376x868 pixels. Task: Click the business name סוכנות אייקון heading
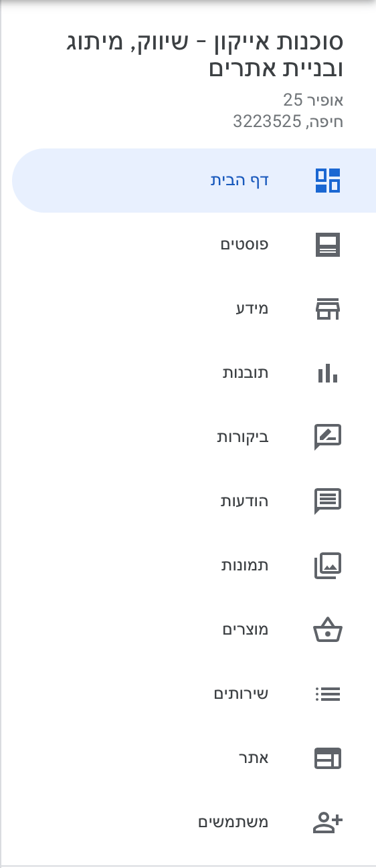203,55
